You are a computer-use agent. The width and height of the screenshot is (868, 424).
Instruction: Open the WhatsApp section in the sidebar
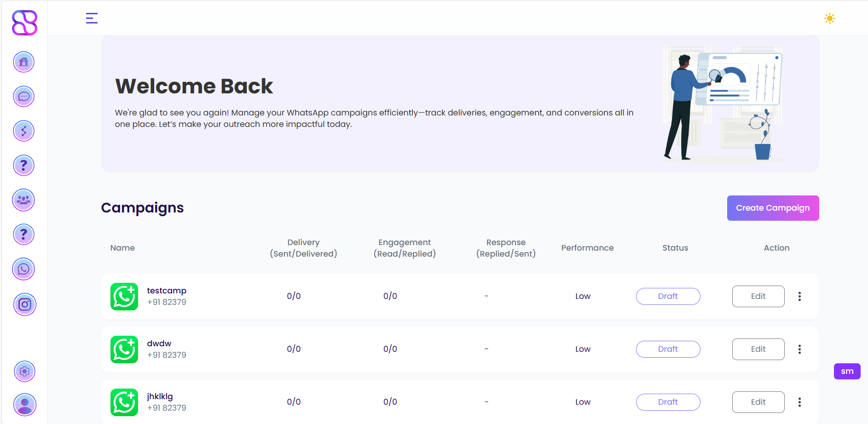pyautogui.click(x=24, y=269)
